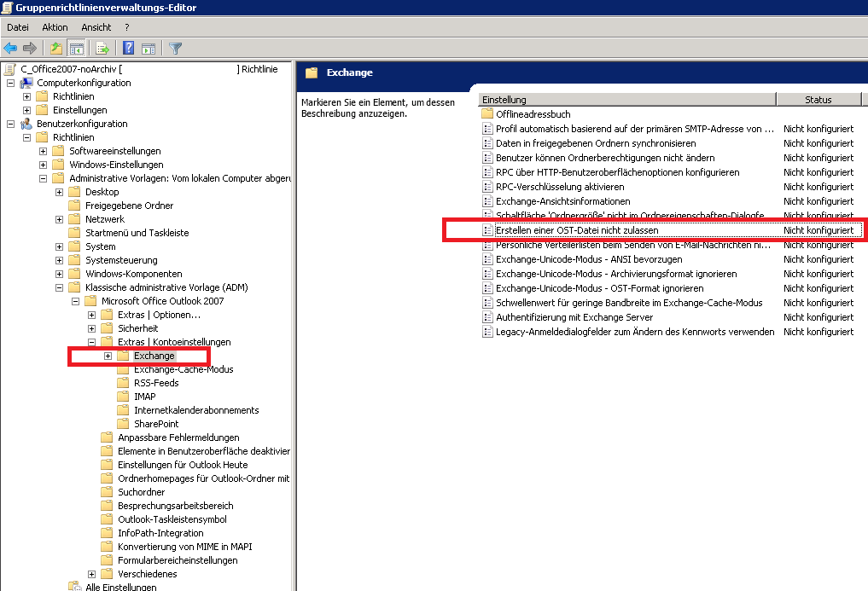Click the filter funnel icon
Image resolution: width=868 pixels, height=591 pixels.
click(x=175, y=48)
